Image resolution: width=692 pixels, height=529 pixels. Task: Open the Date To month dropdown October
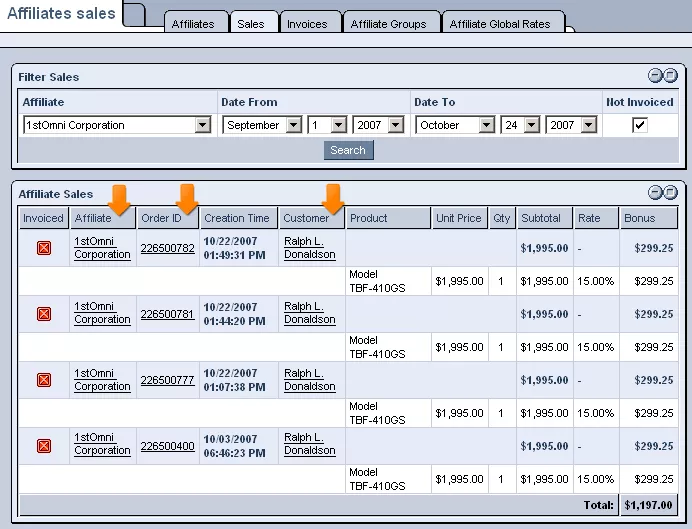[455, 125]
